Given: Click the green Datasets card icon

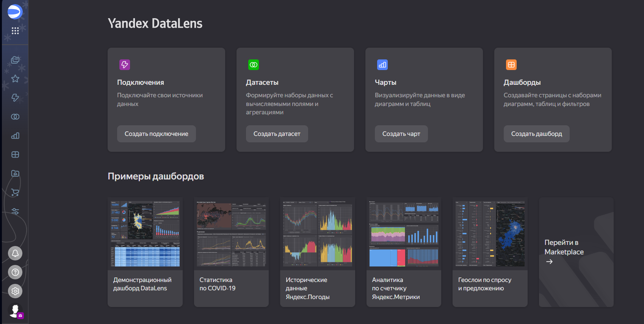Looking at the screenshot, I should pyautogui.click(x=254, y=65).
